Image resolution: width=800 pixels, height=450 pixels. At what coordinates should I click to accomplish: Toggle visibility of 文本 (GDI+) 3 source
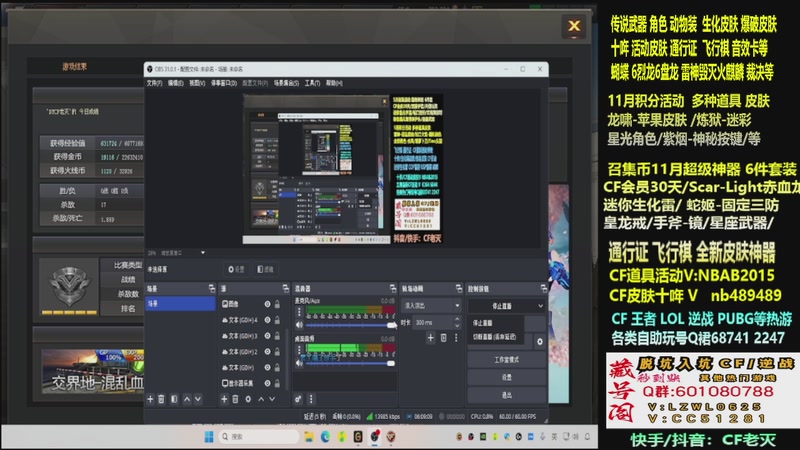(x=267, y=336)
